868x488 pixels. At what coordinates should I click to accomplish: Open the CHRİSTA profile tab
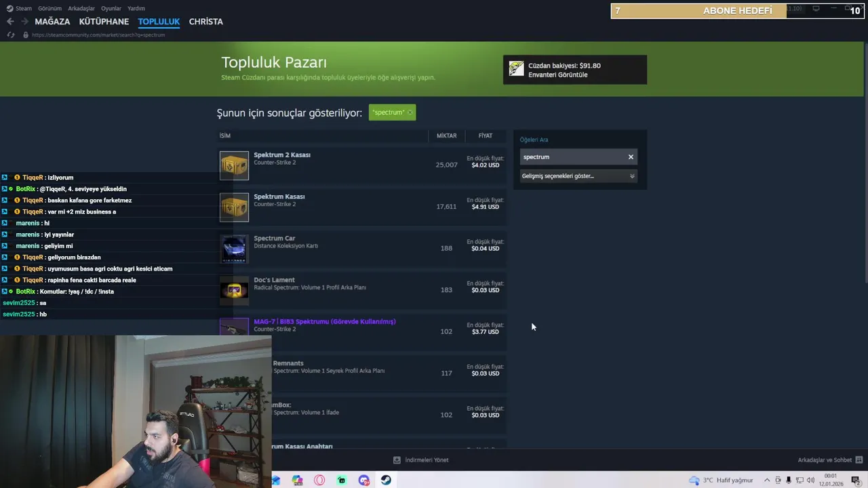[x=205, y=22]
